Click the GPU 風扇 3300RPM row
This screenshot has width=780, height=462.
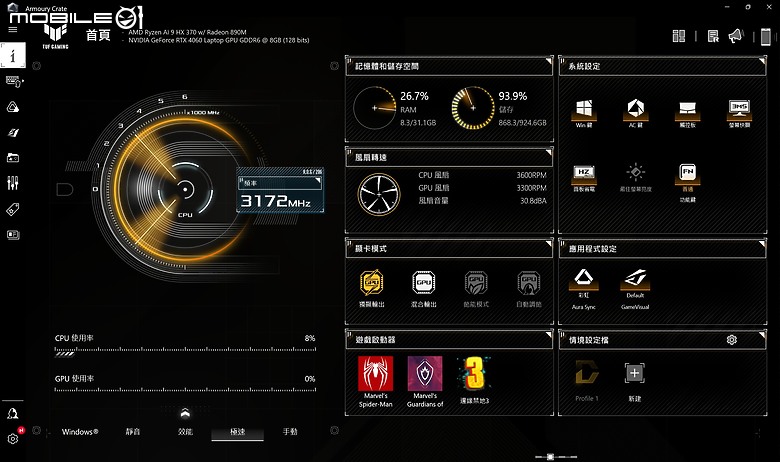coord(482,188)
